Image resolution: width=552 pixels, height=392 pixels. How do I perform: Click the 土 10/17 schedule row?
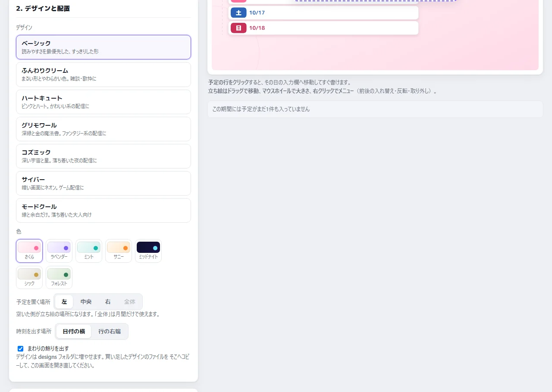[x=323, y=12]
